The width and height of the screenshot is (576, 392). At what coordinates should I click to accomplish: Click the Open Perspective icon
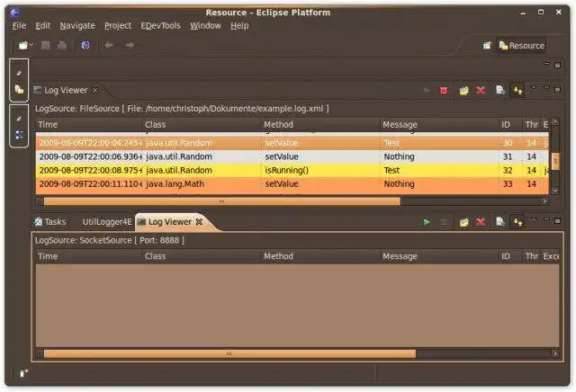[x=487, y=46]
